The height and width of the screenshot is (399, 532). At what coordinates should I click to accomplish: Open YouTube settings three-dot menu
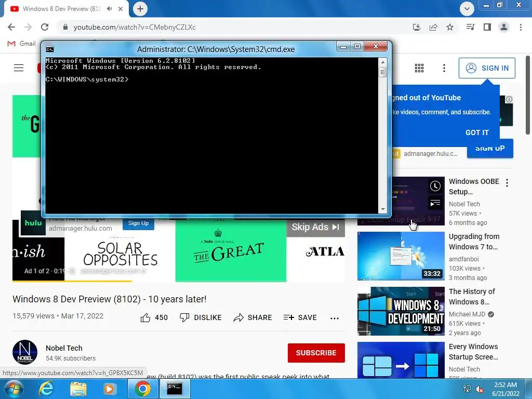(x=444, y=68)
